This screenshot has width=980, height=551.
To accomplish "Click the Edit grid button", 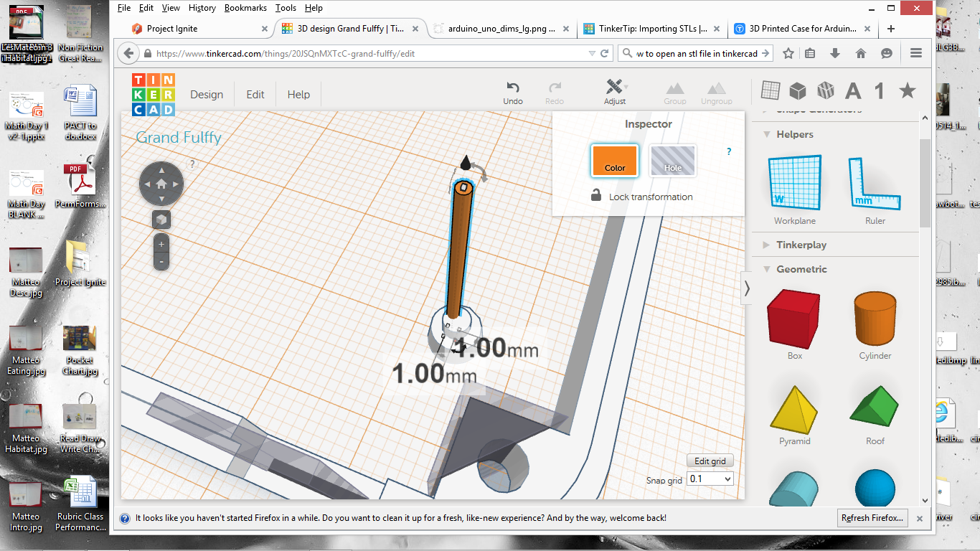I will [x=710, y=461].
